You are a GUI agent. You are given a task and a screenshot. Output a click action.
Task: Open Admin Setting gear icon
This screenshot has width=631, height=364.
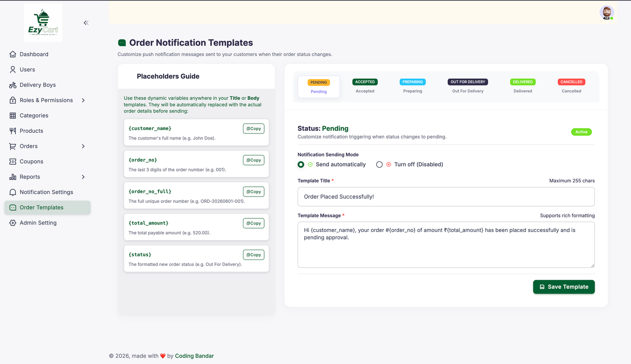pos(13,223)
